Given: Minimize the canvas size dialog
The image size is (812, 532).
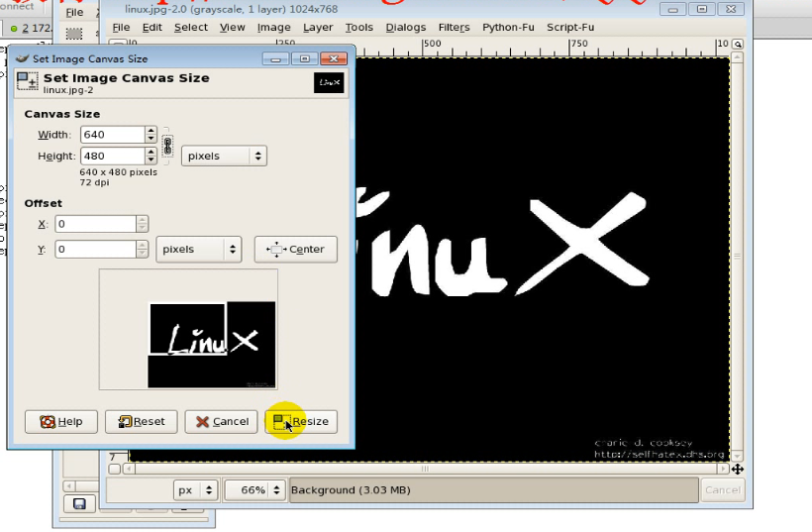Looking at the screenshot, I should 275,58.
